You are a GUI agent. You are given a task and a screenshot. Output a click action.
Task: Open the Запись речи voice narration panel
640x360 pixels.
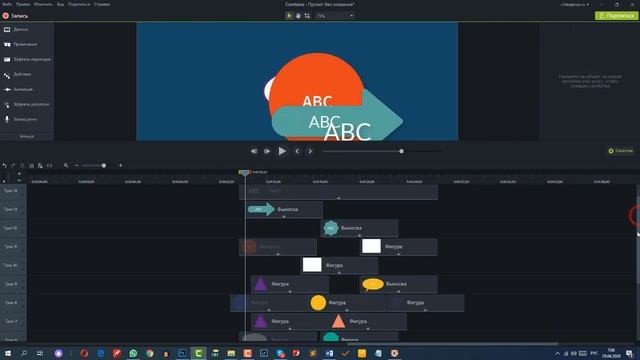[x=27, y=119]
